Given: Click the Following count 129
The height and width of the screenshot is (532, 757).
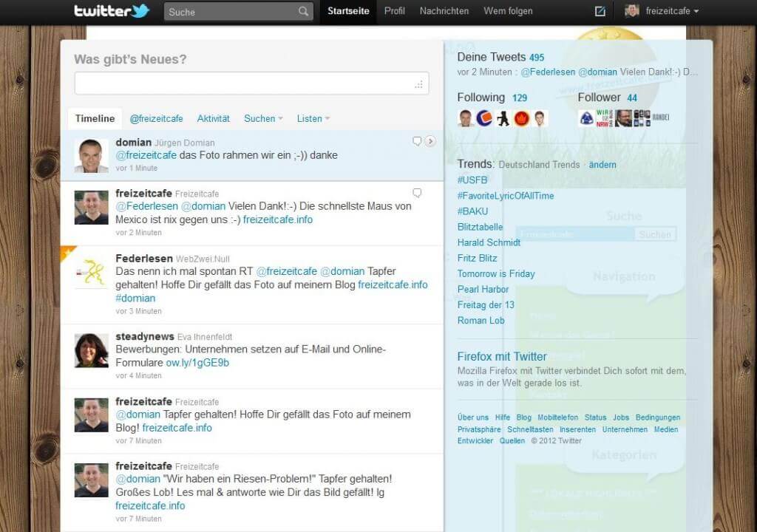Looking at the screenshot, I should [520, 98].
